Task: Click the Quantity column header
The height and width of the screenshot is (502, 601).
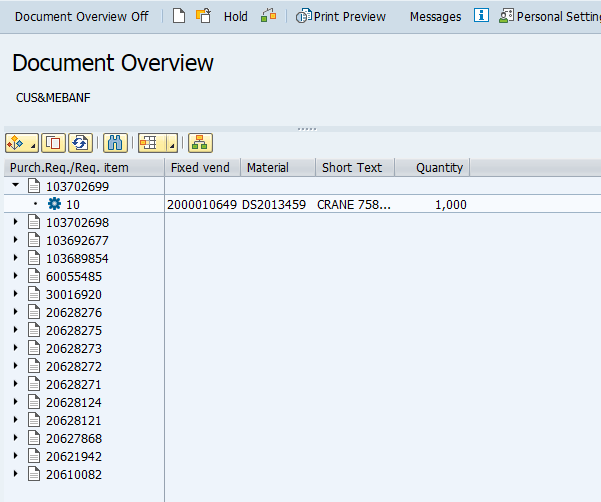Action: 439,167
